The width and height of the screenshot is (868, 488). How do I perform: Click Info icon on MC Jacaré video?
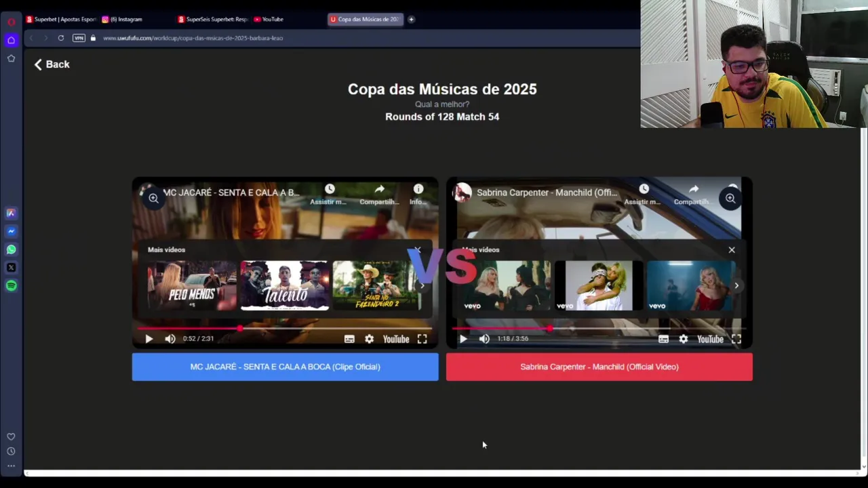click(x=418, y=194)
